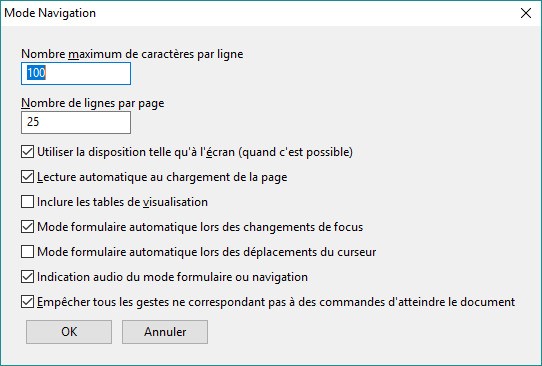542x366 pixels.
Task: Confirm settings with the OK button
Action: coord(69,332)
